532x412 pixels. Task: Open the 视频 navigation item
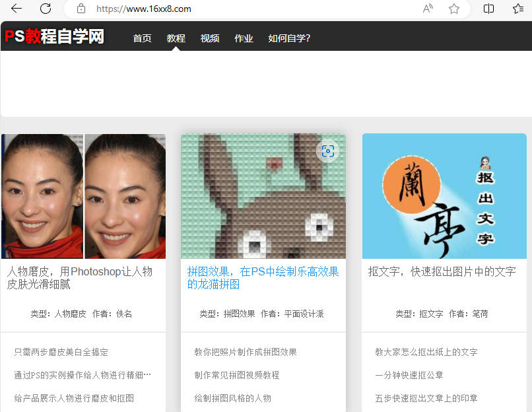coord(210,38)
